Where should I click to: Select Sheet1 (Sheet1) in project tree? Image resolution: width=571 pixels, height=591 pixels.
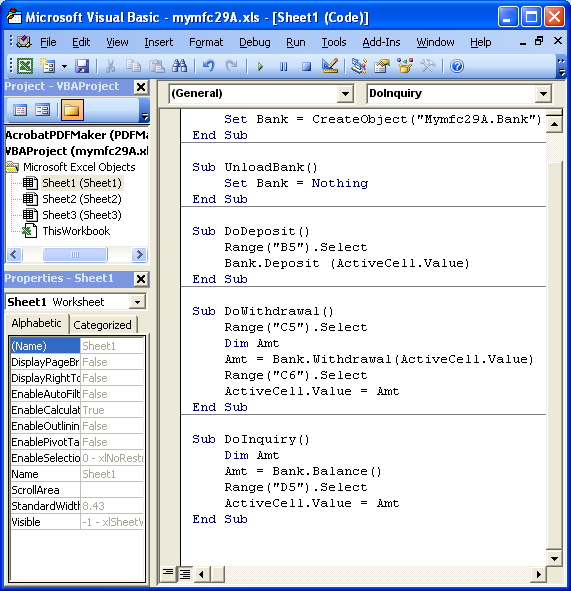(x=82, y=183)
